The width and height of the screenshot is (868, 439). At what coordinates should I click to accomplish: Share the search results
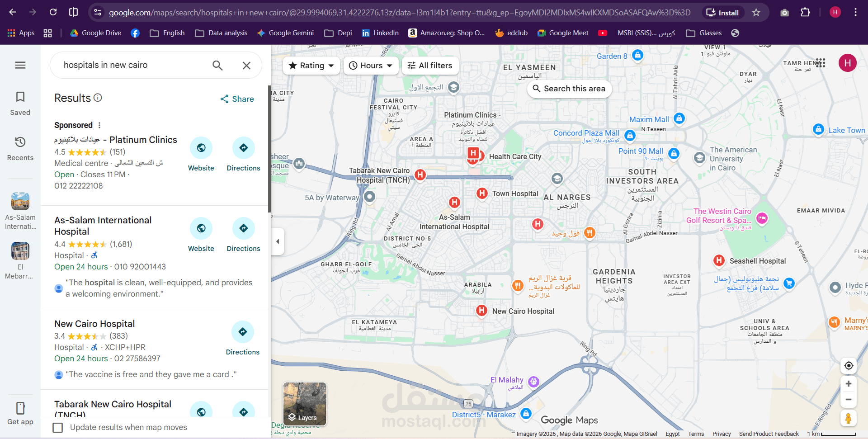(237, 99)
